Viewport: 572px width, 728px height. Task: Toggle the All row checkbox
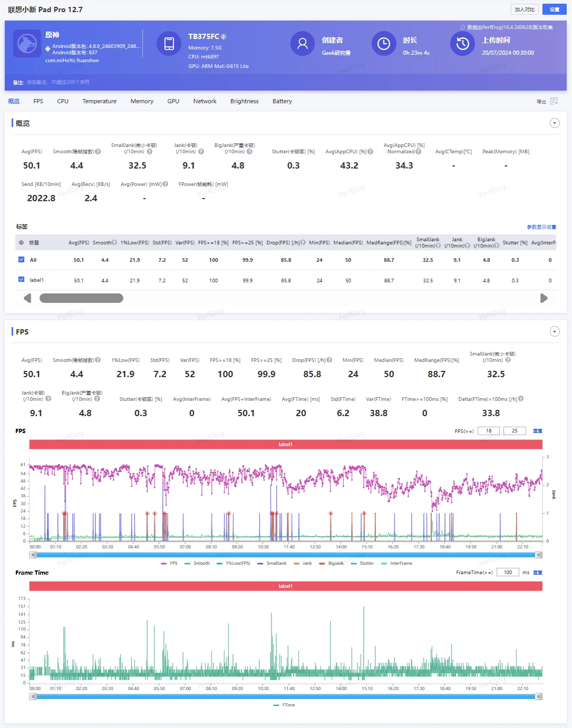pos(22,260)
